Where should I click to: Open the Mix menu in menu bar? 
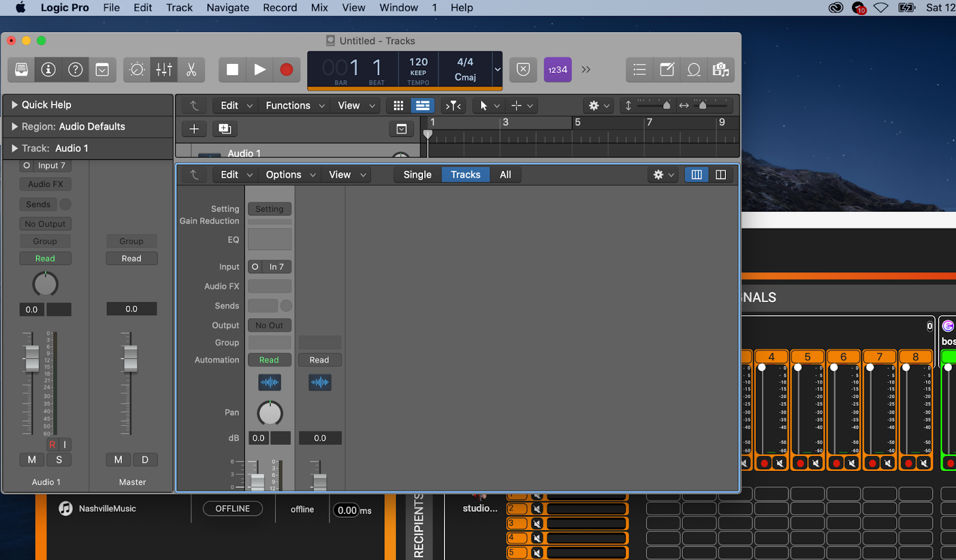point(320,8)
